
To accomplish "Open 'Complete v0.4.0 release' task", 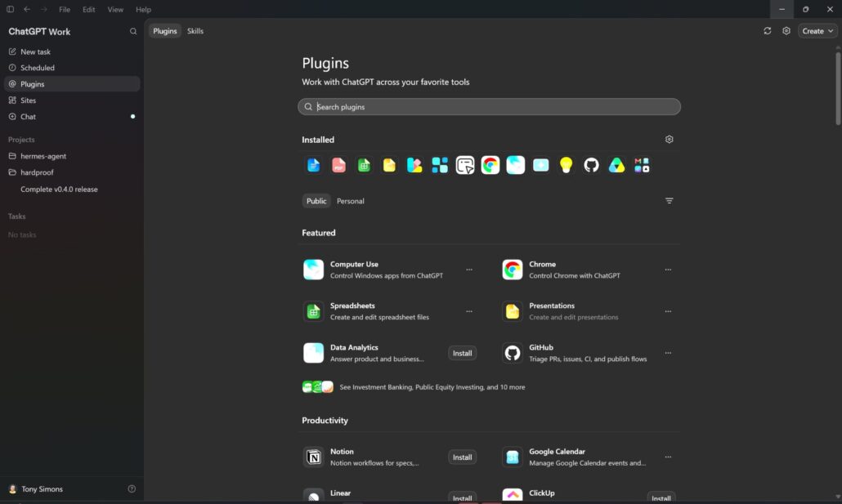I will click(72, 190).
